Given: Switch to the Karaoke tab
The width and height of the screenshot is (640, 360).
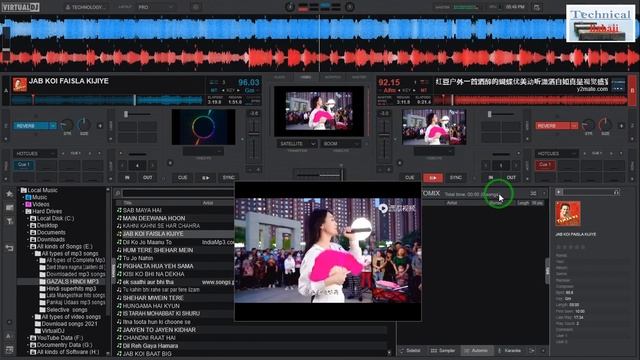Looking at the screenshot, I should 509,351.
